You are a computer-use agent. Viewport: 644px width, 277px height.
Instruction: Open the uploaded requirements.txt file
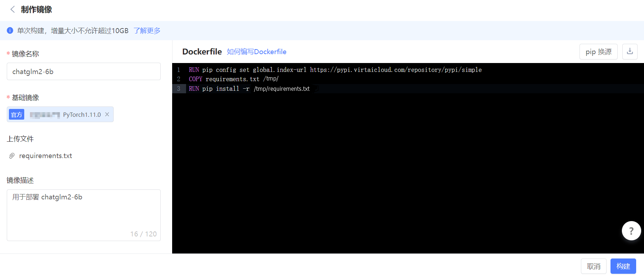pos(46,156)
